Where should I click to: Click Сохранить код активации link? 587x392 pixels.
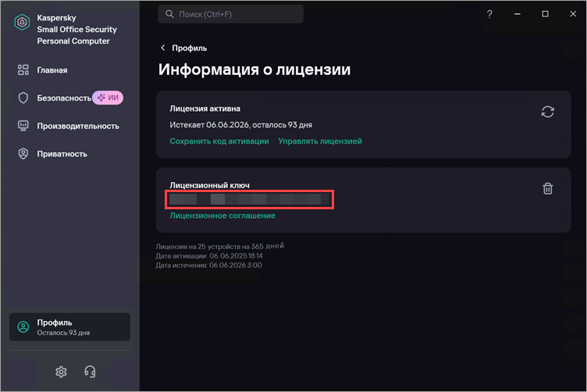tap(219, 141)
